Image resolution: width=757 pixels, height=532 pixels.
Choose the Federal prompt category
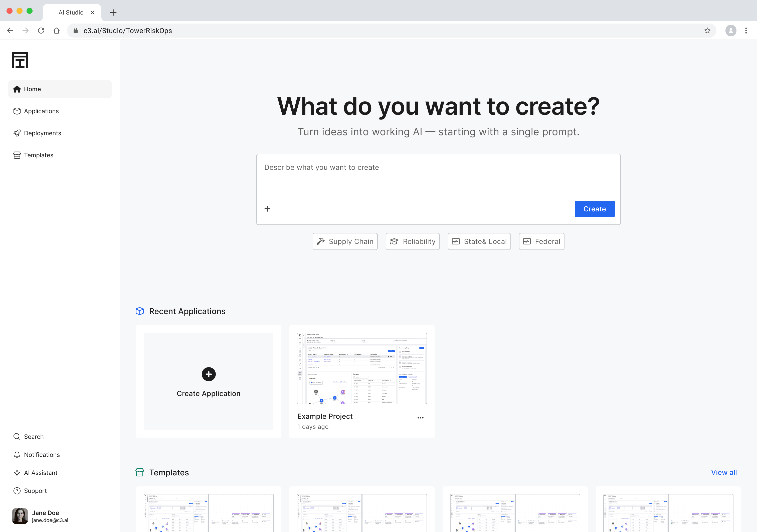pyautogui.click(x=541, y=241)
